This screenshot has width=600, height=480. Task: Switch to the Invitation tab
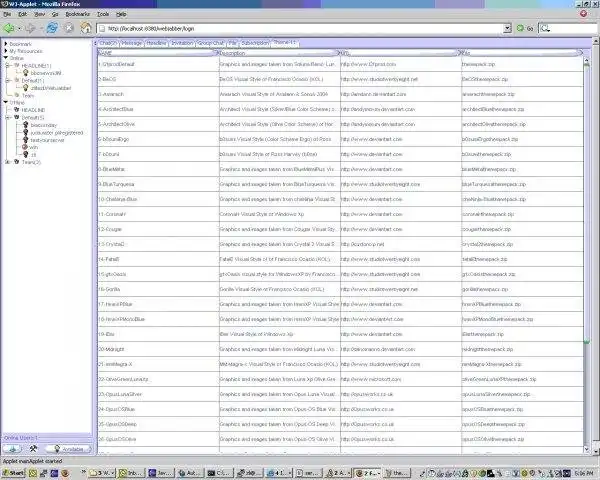click(x=182, y=43)
